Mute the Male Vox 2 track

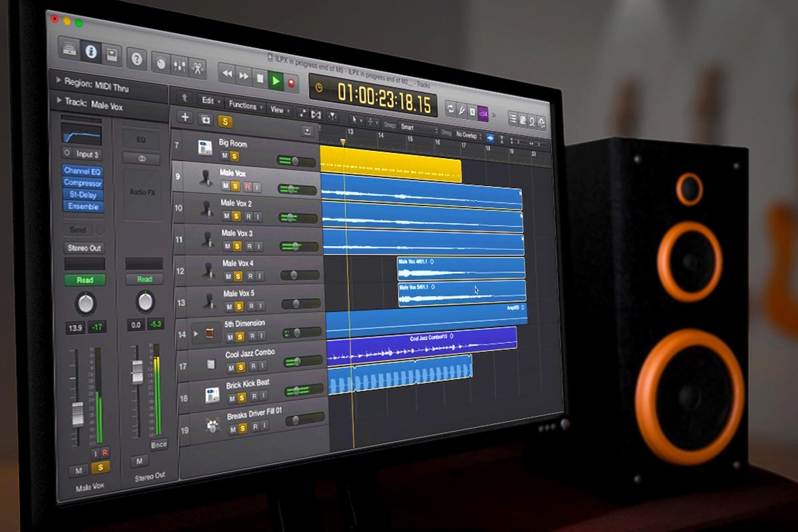(226, 216)
